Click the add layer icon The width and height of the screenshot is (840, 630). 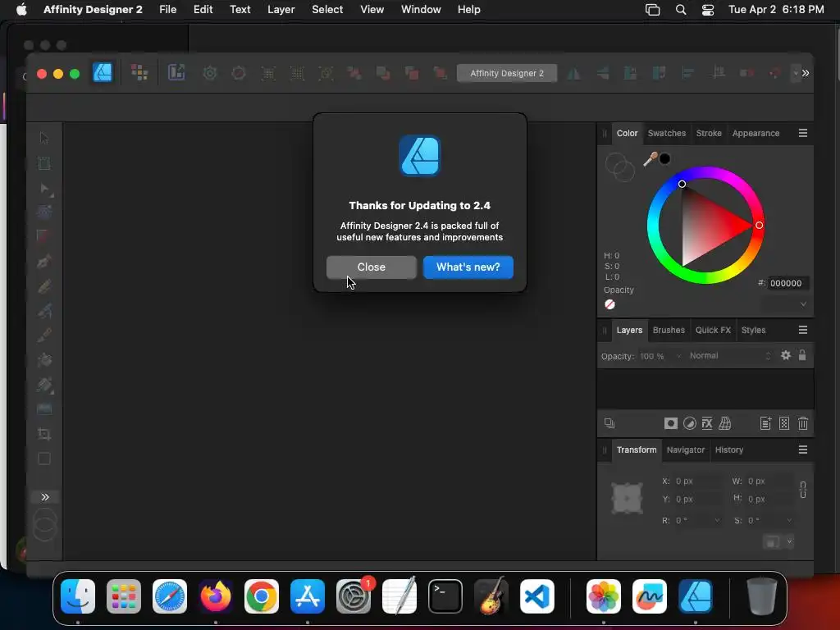pos(765,423)
